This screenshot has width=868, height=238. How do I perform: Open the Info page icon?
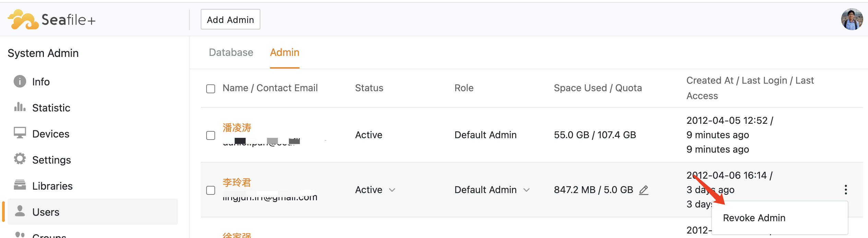tap(20, 82)
